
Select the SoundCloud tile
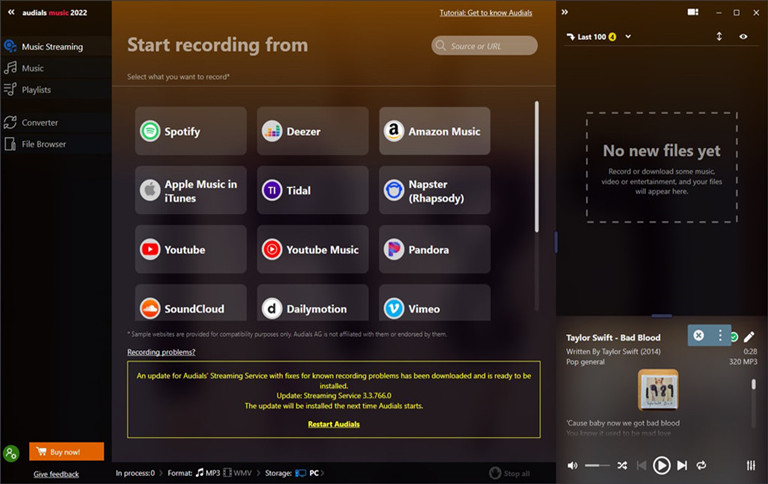(x=191, y=303)
